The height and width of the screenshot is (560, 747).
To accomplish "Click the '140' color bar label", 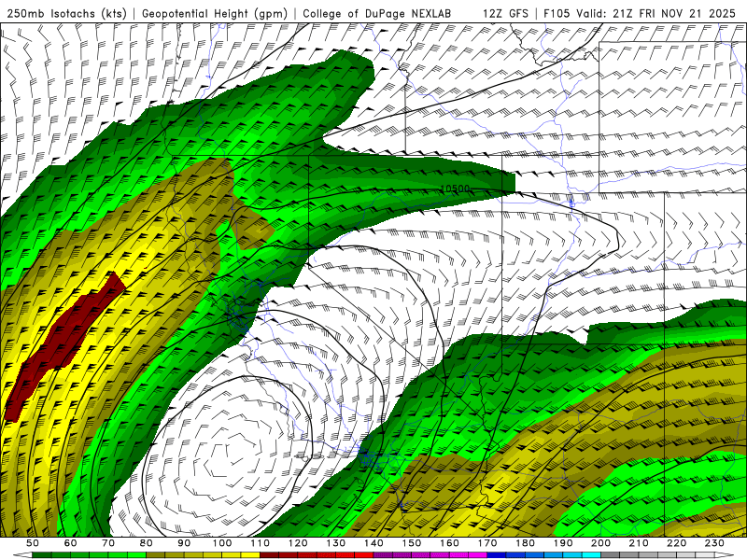I will (x=373, y=543).
